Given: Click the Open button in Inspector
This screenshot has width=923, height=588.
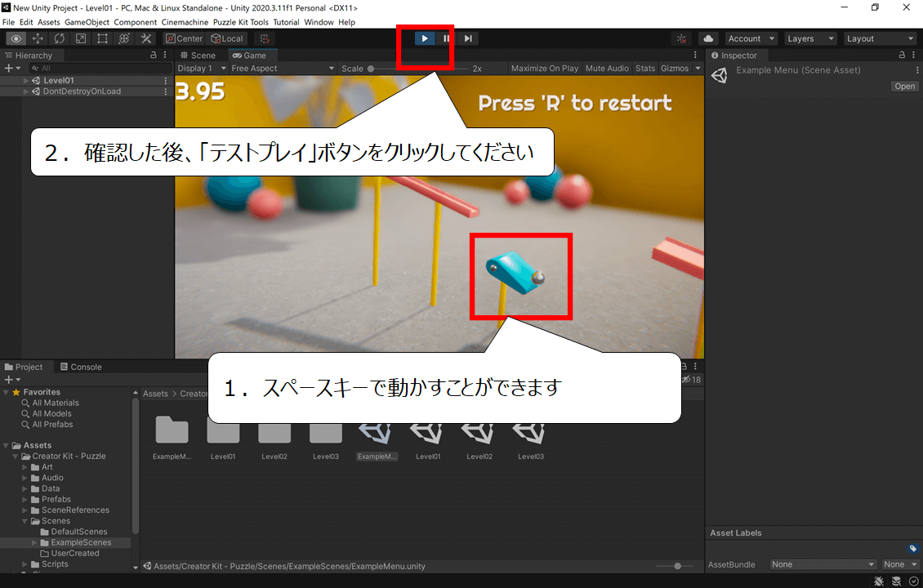Looking at the screenshot, I should pyautogui.click(x=905, y=86).
